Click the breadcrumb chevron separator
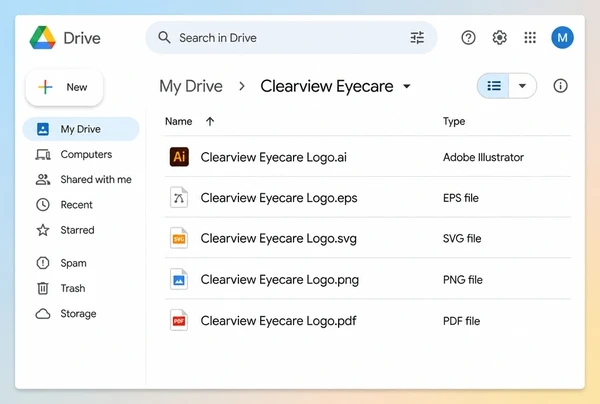Image resolution: width=600 pixels, height=404 pixels. [x=241, y=86]
